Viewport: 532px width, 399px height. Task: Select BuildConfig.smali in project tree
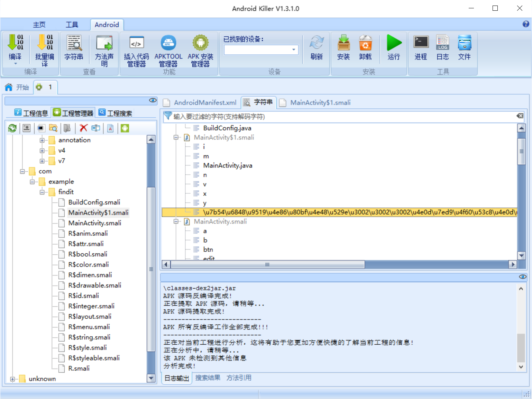pyautogui.click(x=94, y=202)
